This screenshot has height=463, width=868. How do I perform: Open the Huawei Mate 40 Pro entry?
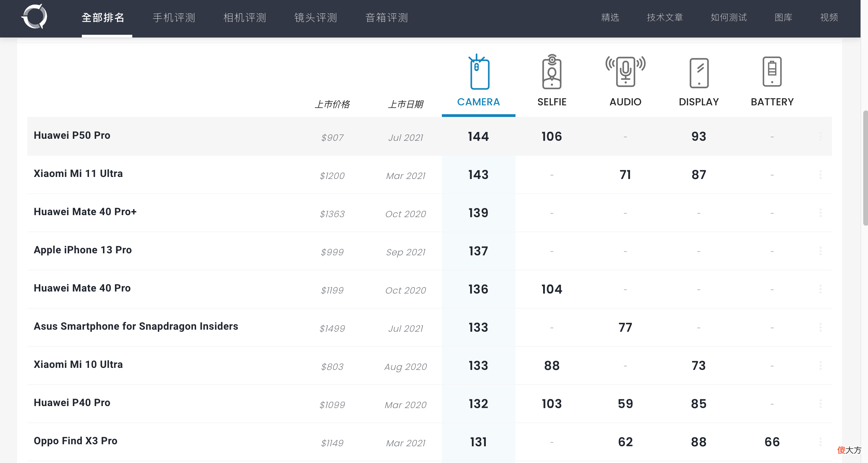pos(82,288)
